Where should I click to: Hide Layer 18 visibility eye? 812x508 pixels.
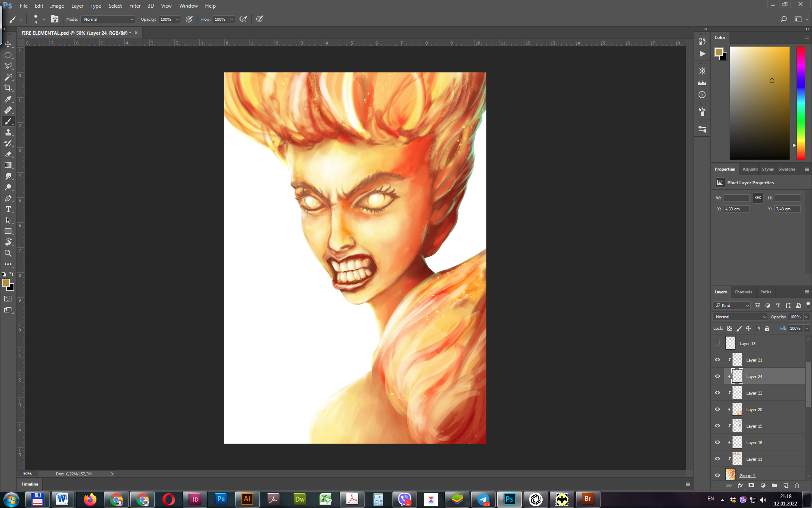pos(717,442)
